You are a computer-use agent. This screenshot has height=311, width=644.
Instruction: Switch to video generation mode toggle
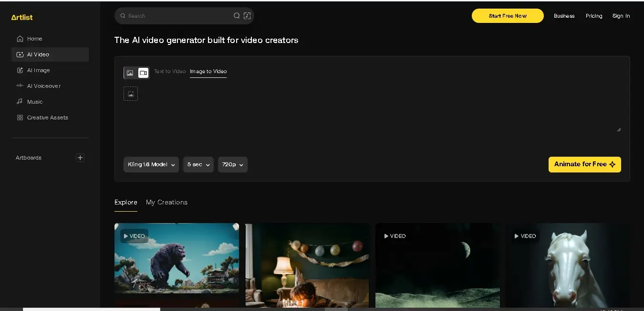tap(143, 73)
